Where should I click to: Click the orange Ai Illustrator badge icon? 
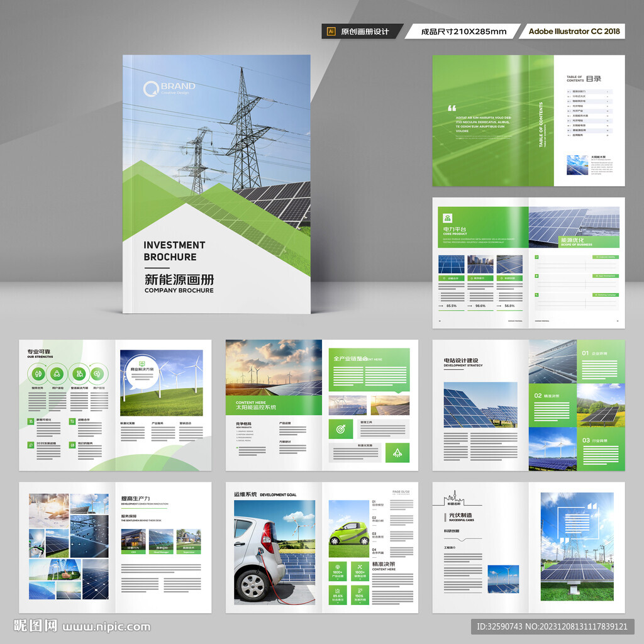click(331, 31)
